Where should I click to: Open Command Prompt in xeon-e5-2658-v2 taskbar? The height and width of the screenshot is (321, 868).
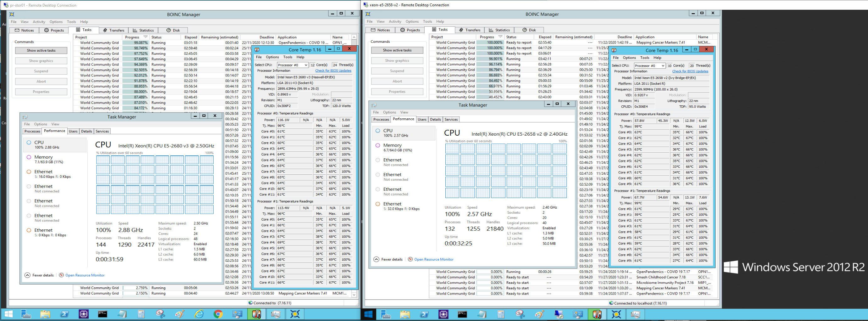463,314
